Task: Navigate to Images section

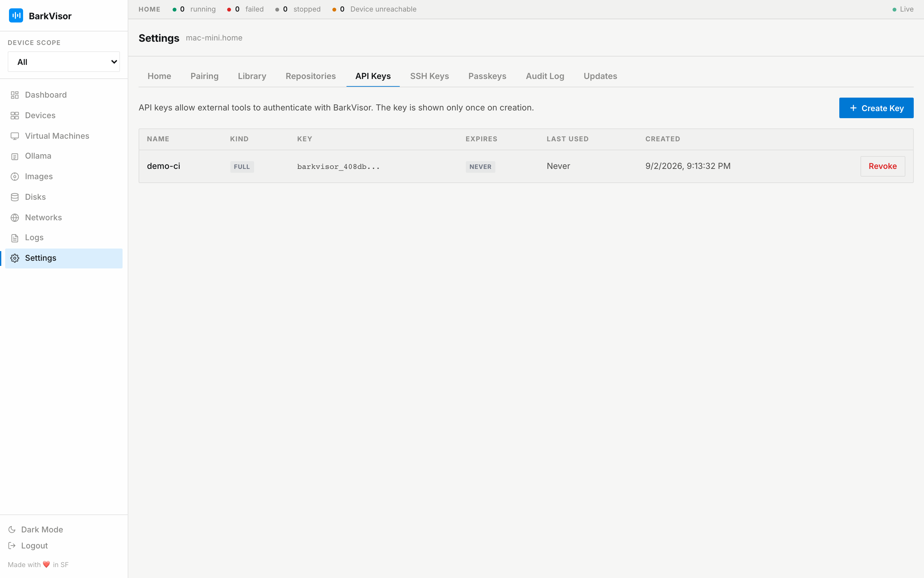Action: [x=64, y=177]
